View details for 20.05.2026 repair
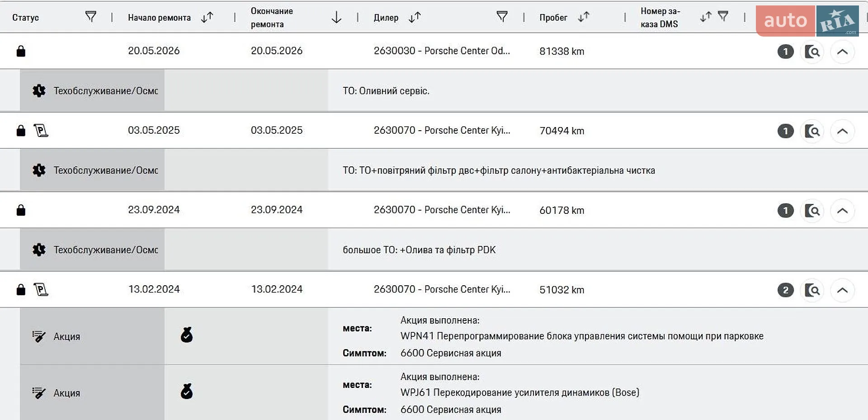868x420 pixels. point(812,52)
